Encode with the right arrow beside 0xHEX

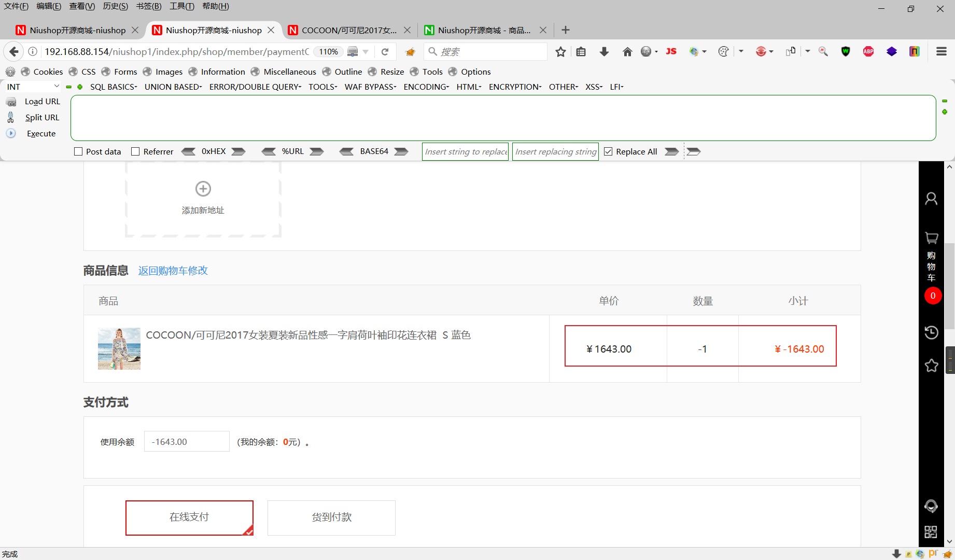(238, 151)
